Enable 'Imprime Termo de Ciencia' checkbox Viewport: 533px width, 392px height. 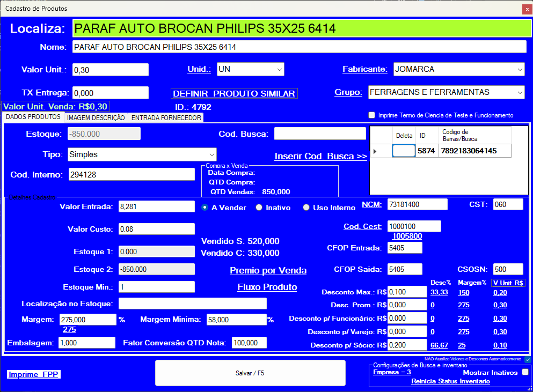pos(371,115)
